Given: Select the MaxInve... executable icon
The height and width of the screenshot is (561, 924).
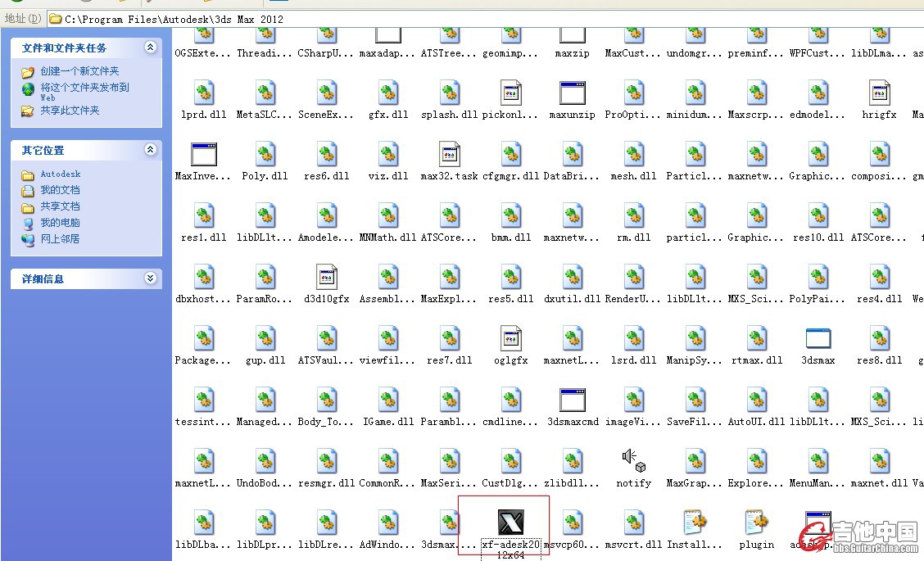Looking at the screenshot, I should (x=204, y=155).
